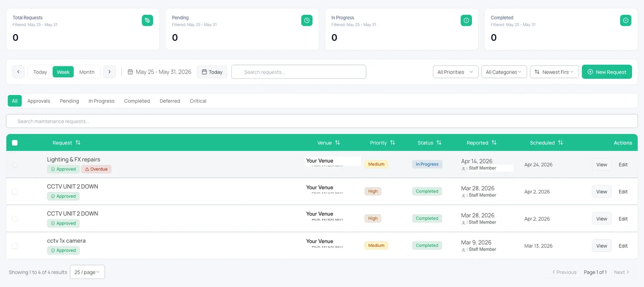Select the Today view option next to Week
644x287 pixels.
pos(40,72)
